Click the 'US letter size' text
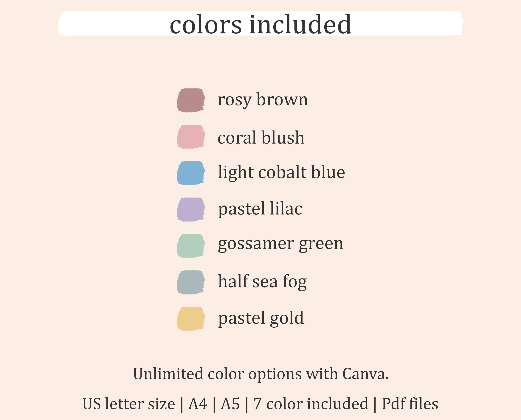The image size is (521, 420). [129, 404]
